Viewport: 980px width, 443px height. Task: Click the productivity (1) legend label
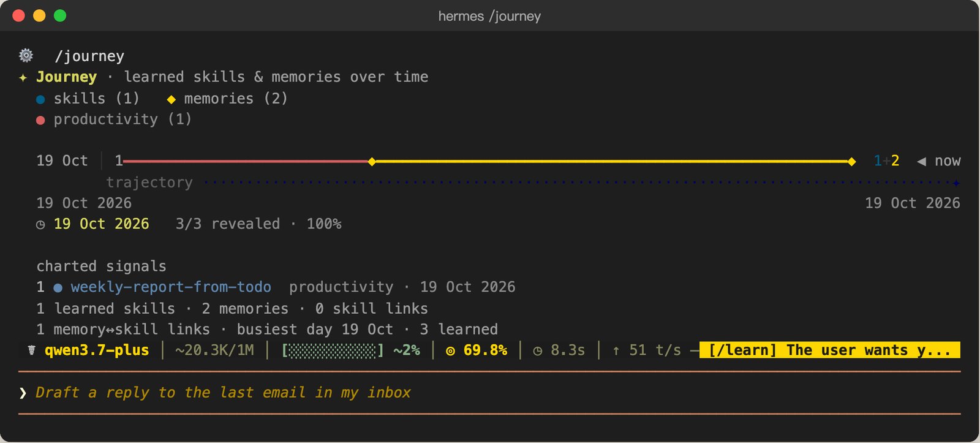tap(123, 119)
